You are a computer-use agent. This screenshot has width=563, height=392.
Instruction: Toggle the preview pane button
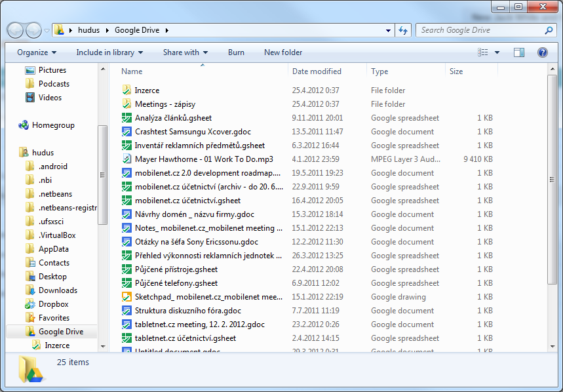(x=518, y=52)
